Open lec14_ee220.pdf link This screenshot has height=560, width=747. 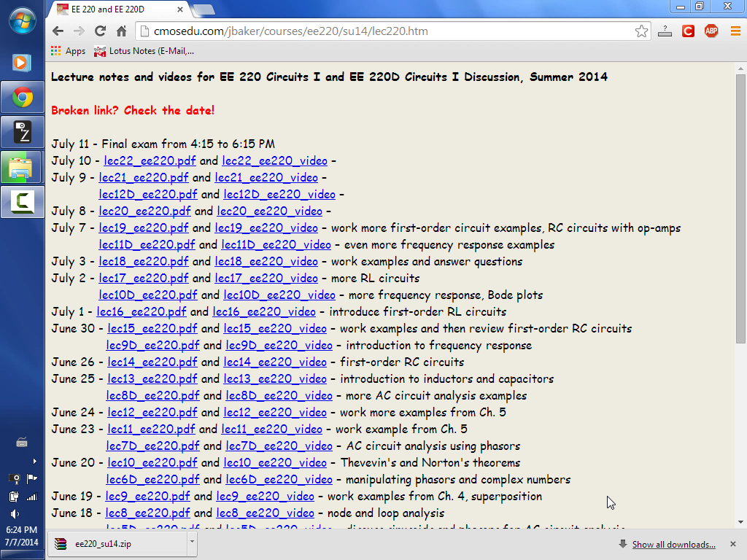coord(152,362)
